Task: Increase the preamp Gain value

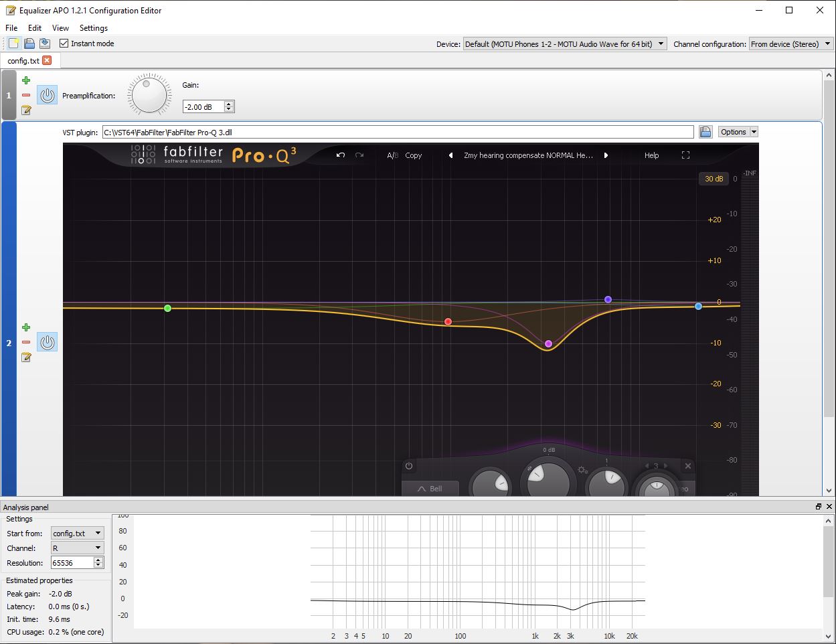Action: [229, 104]
